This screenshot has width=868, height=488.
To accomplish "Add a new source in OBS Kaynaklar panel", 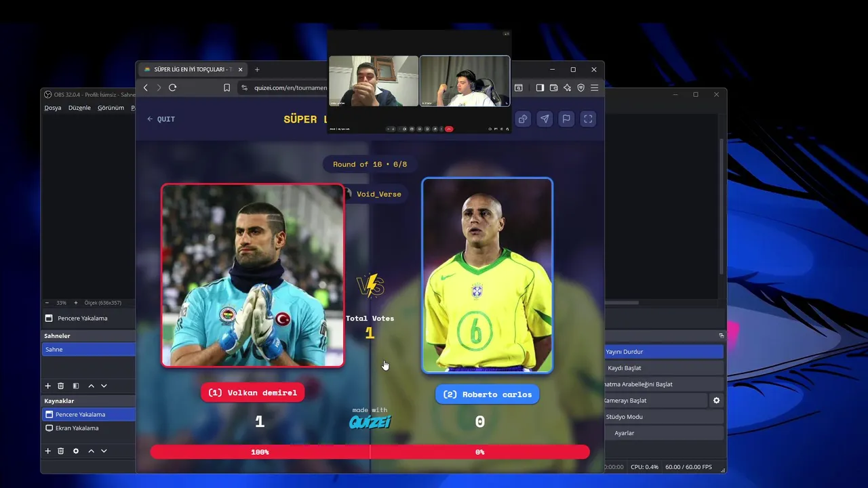I will 47,451.
